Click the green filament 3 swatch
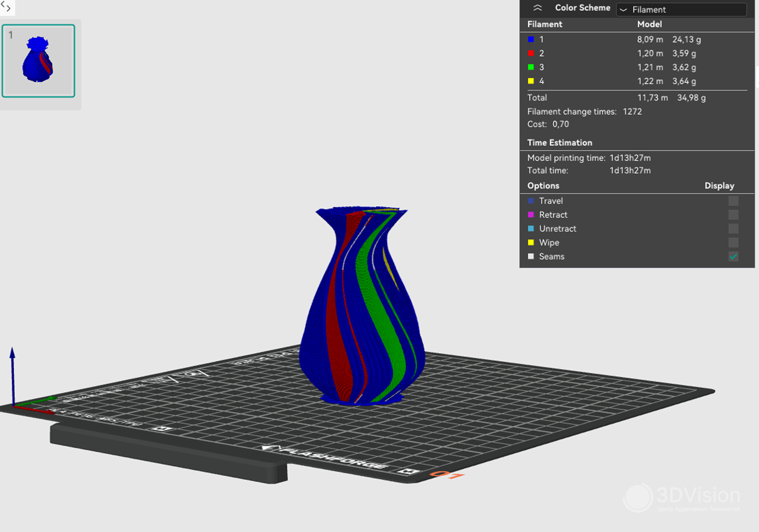The width and height of the screenshot is (759, 532). pyautogui.click(x=531, y=67)
